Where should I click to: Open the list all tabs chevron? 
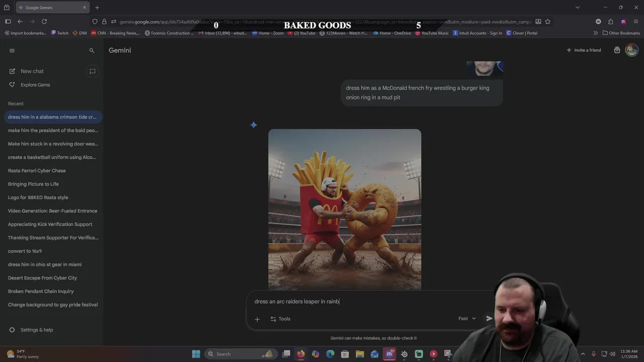click(x=578, y=8)
